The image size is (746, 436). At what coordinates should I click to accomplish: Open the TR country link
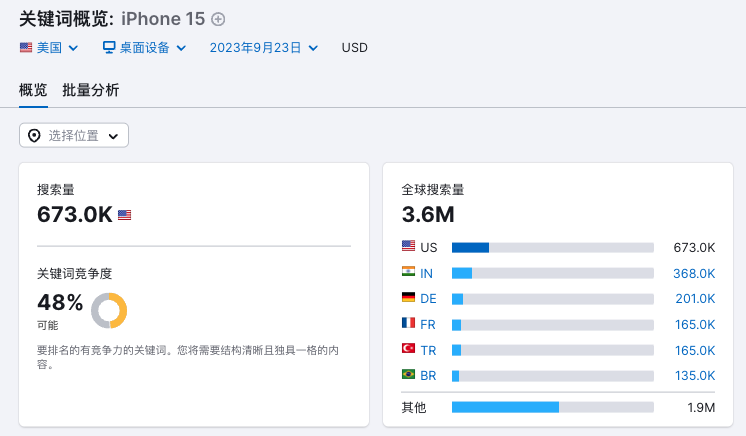(x=428, y=351)
